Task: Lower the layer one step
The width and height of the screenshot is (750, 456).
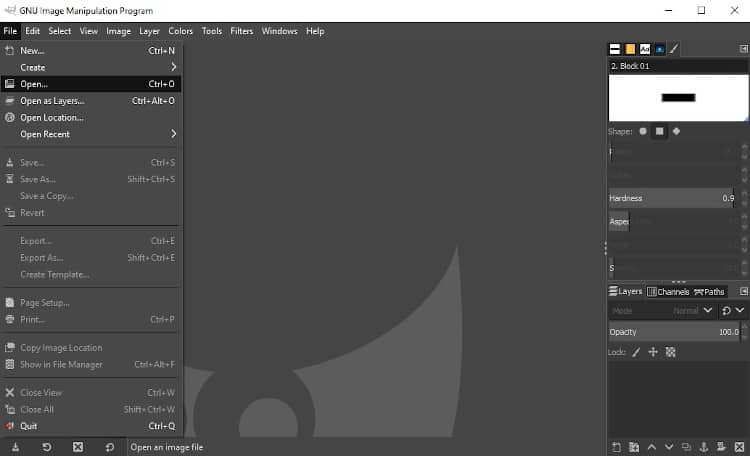Action: click(669, 447)
